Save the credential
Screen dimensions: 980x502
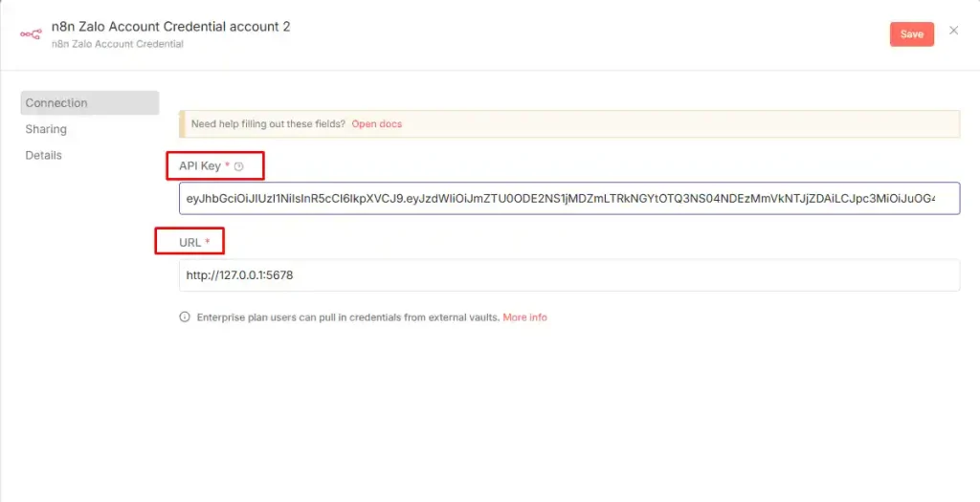coord(912,34)
